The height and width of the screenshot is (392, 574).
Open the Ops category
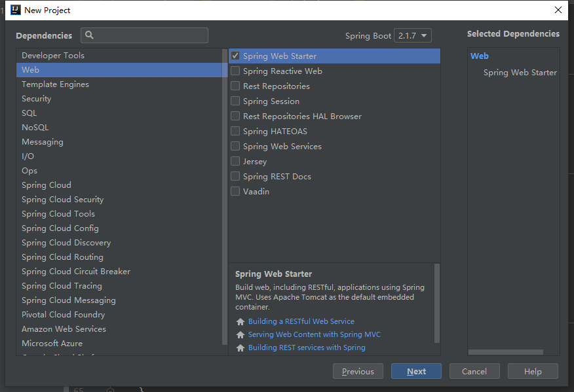[119, 171]
